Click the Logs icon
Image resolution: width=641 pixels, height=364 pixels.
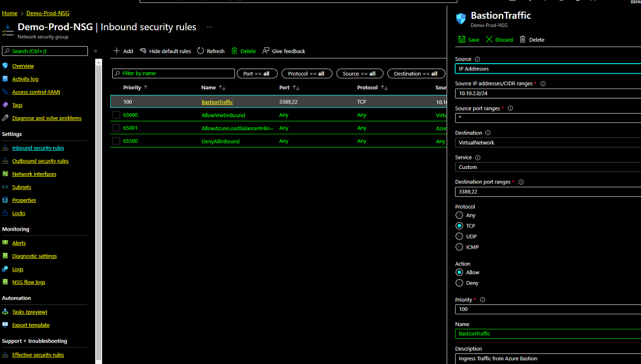[5, 269]
